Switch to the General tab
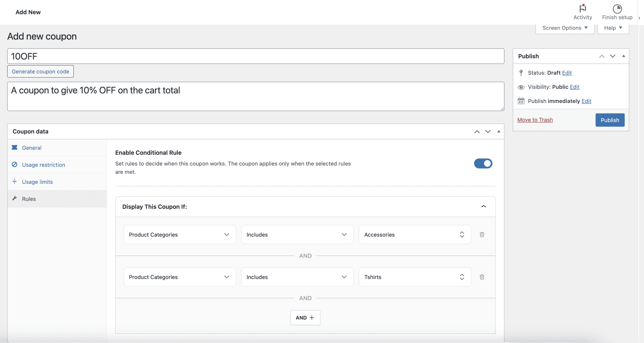644x343 pixels. pyautogui.click(x=32, y=148)
